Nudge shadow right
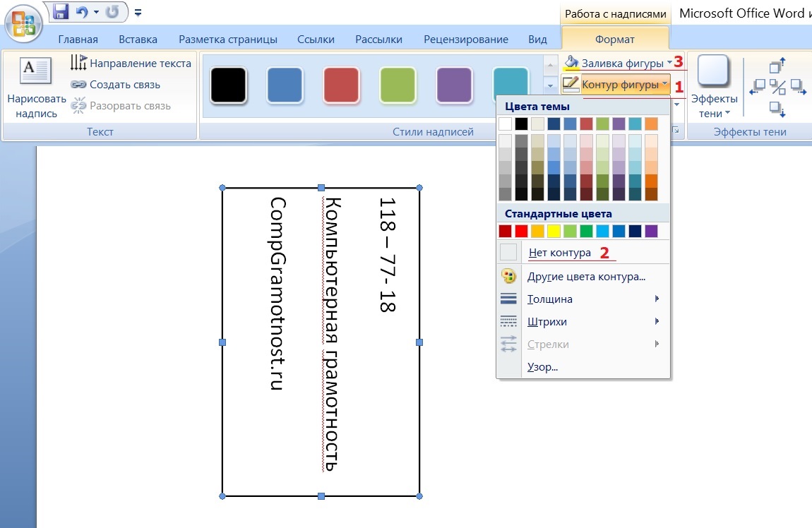The height and width of the screenshot is (528, 812). [798, 87]
